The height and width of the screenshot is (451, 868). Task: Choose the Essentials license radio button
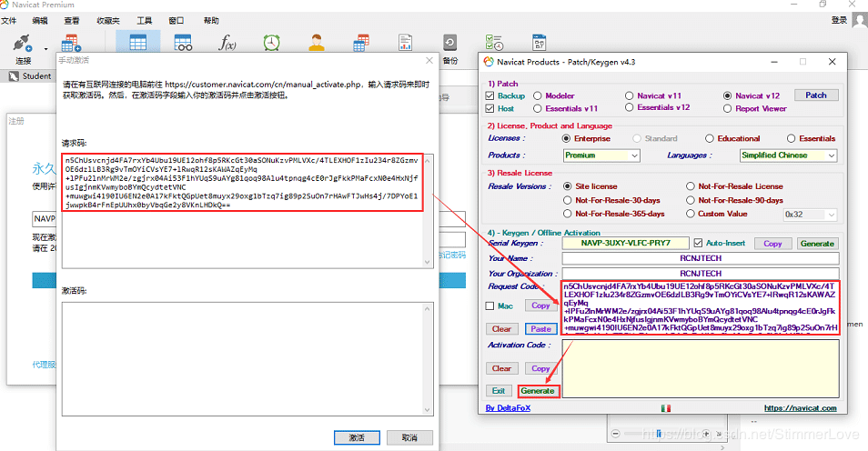click(791, 138)
